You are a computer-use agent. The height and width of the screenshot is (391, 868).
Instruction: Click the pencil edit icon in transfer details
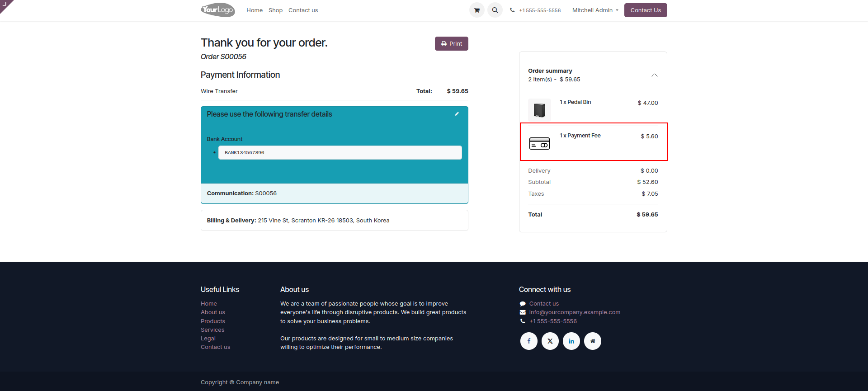point(457,114)
